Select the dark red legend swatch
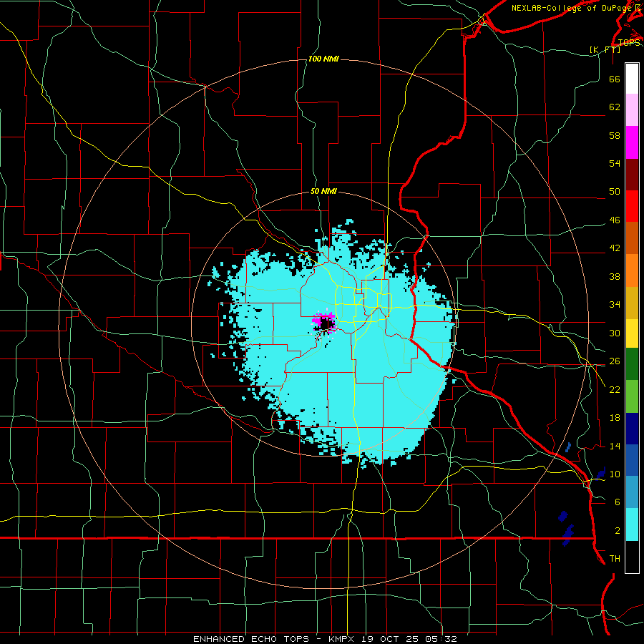 point(632,175)
